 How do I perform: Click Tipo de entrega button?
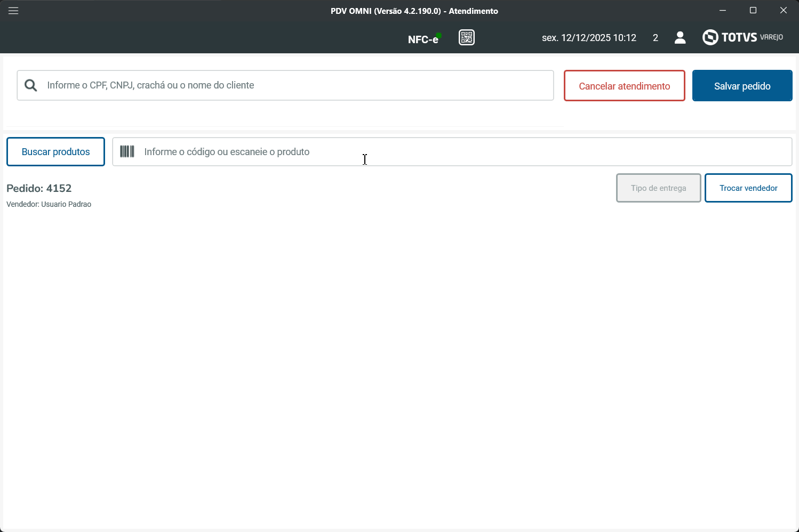point(659,188)
